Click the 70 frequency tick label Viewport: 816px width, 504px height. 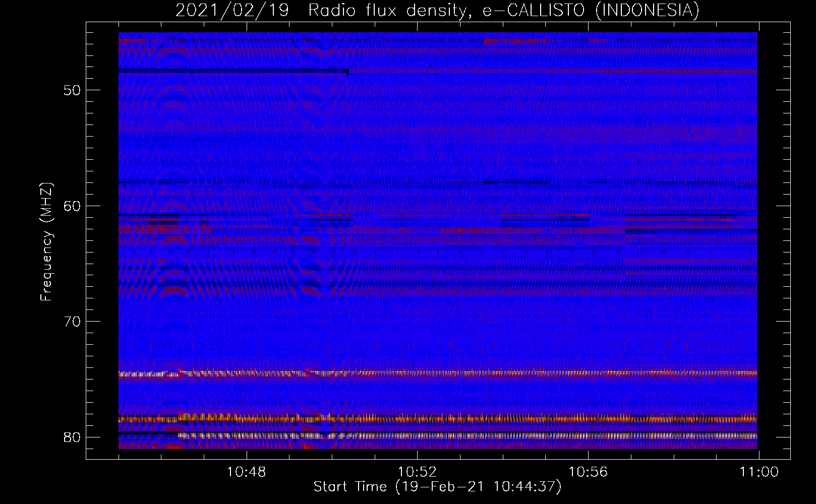click(72, 322)
